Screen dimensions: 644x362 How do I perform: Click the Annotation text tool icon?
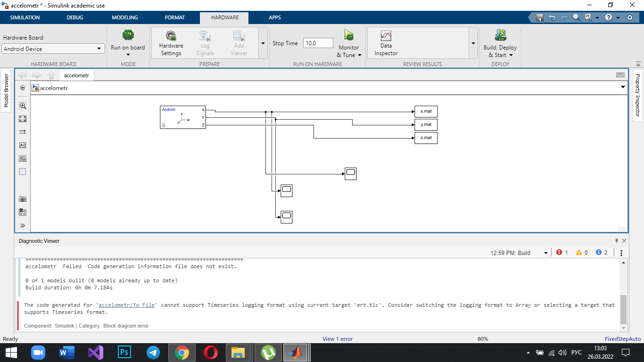(23, 145)
